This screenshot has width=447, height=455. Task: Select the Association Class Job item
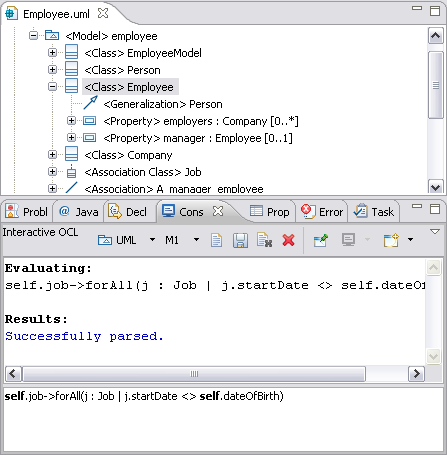point(143,172)
